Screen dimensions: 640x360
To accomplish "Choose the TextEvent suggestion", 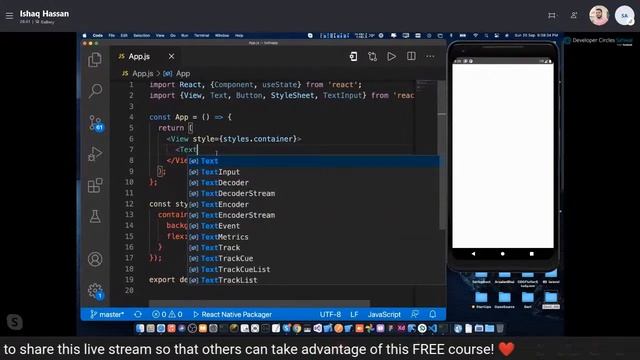I will tap(313, 226).
